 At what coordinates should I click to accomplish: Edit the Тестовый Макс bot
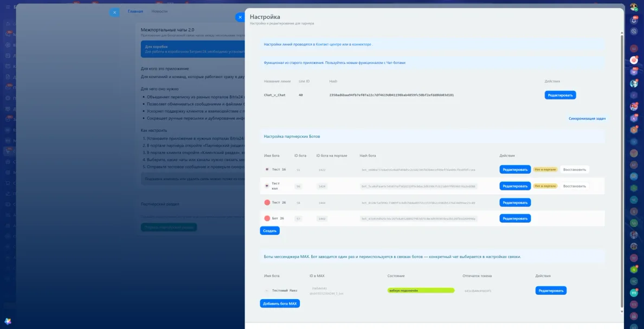(551, 291)
